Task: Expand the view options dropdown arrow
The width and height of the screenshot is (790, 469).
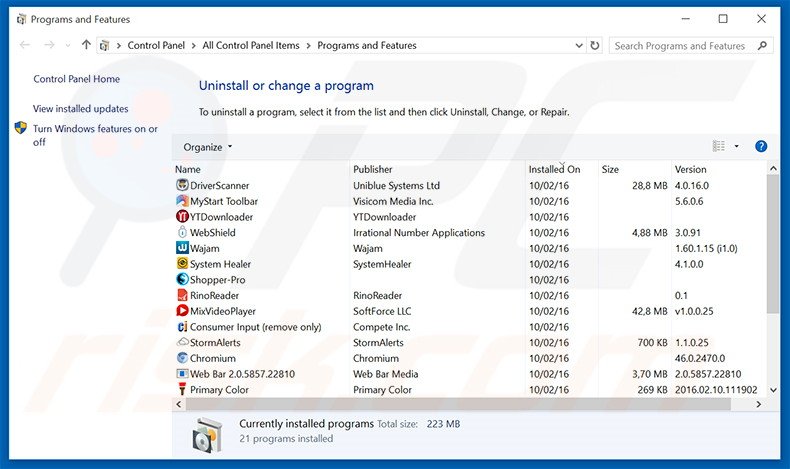Action: pos(736,147)
